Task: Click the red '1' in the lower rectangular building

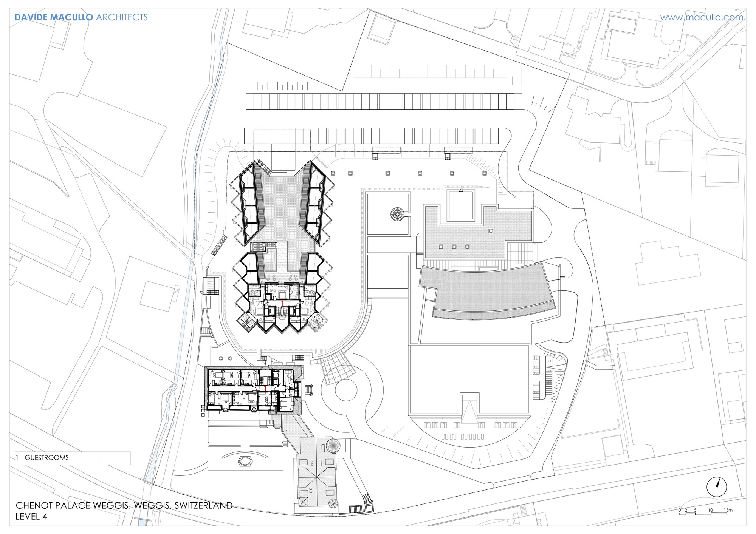Action: click(265, 388)
